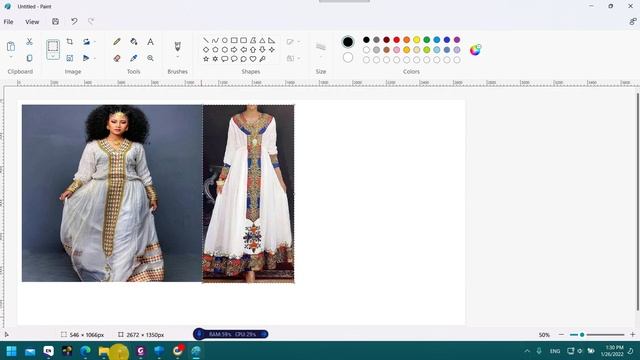Click the 50% zoom level text
The image size is (640, 360).
[544, 335]
